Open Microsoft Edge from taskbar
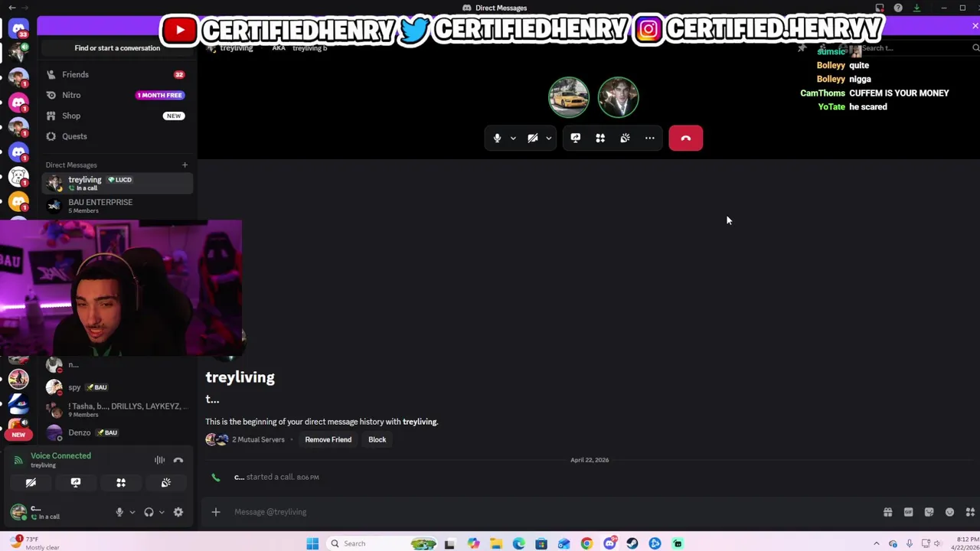 tap(518, 543)
